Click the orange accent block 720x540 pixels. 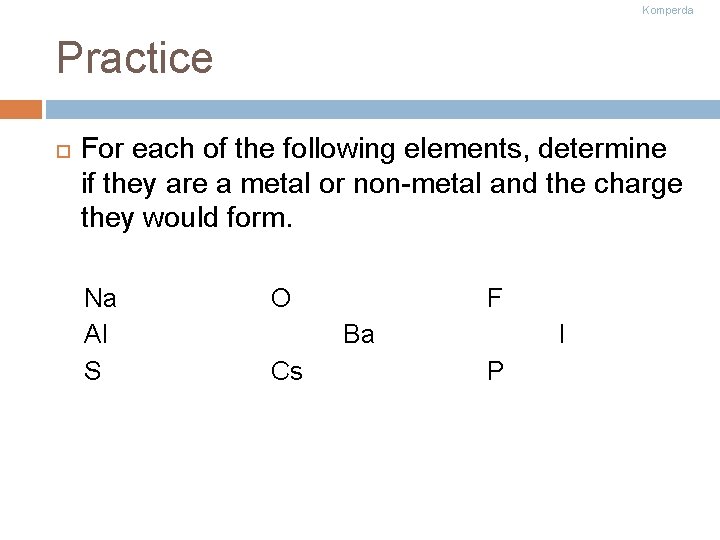click(x=21, y=109)
